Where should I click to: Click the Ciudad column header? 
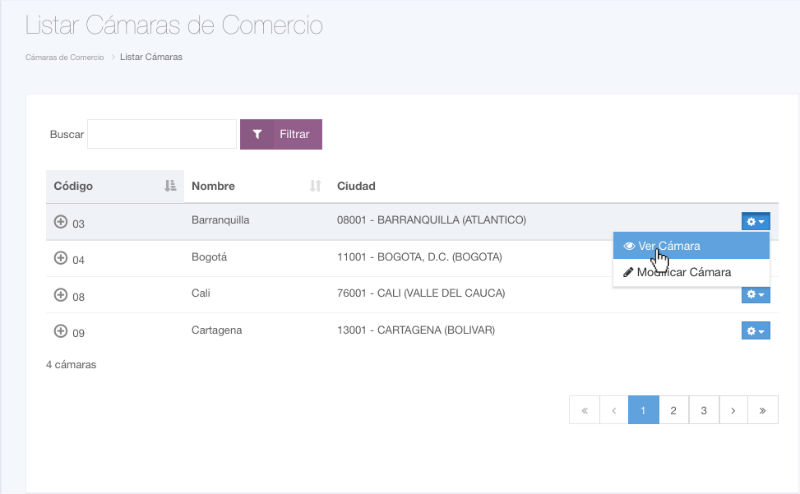(356, 186)
